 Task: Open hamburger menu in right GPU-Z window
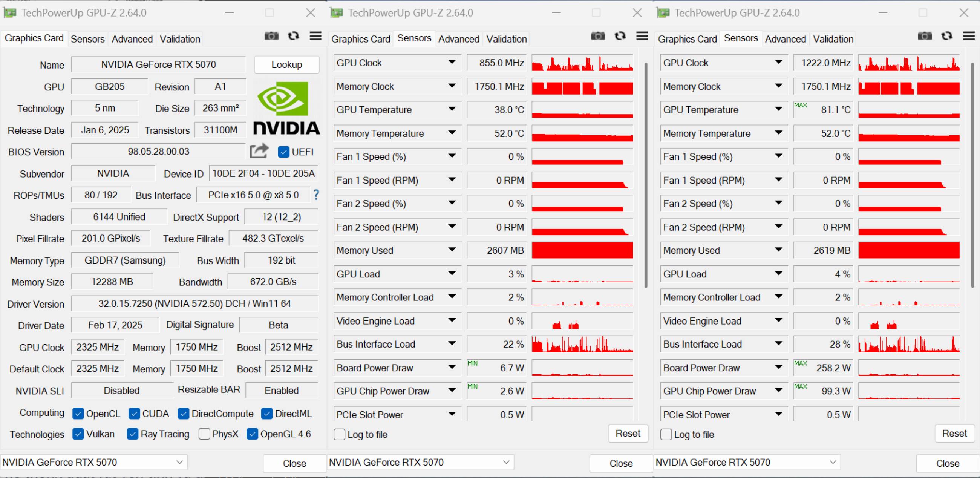point(969,36)
